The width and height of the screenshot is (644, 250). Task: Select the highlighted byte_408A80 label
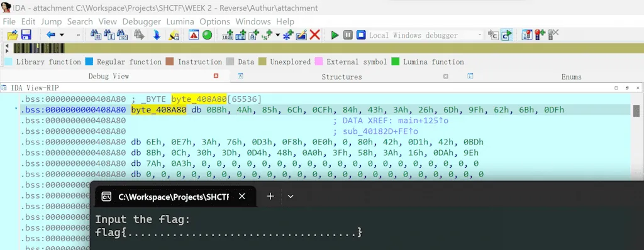[158, 110]
